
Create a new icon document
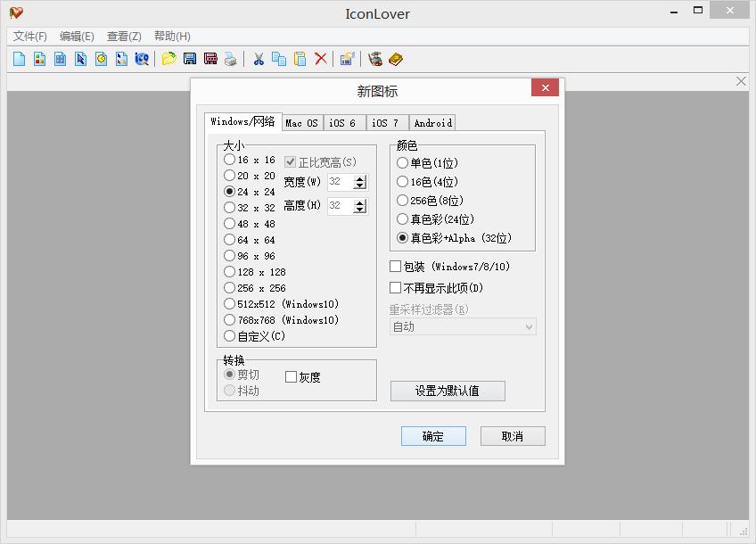coord(18,59)
